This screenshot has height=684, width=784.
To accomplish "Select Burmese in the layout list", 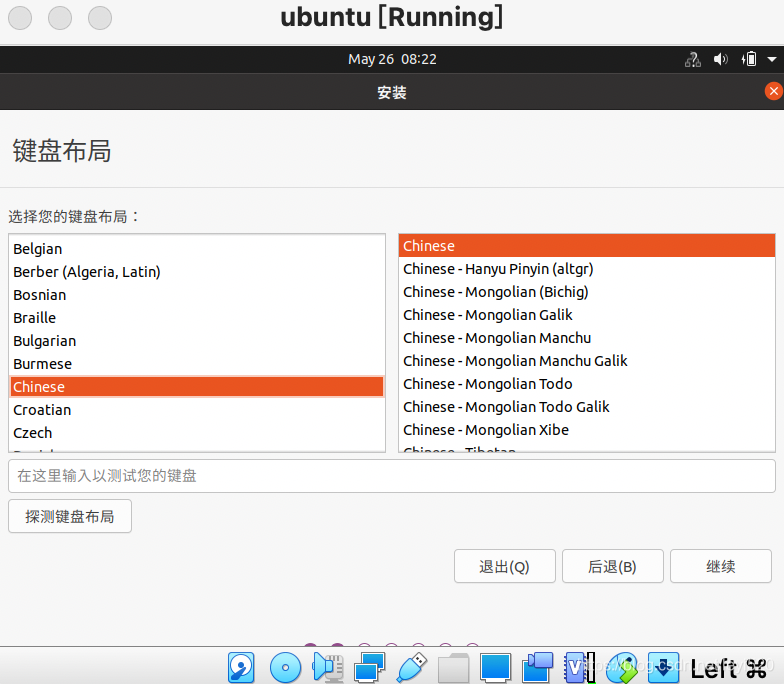I will pyautogui.click(x=197, y=364).
